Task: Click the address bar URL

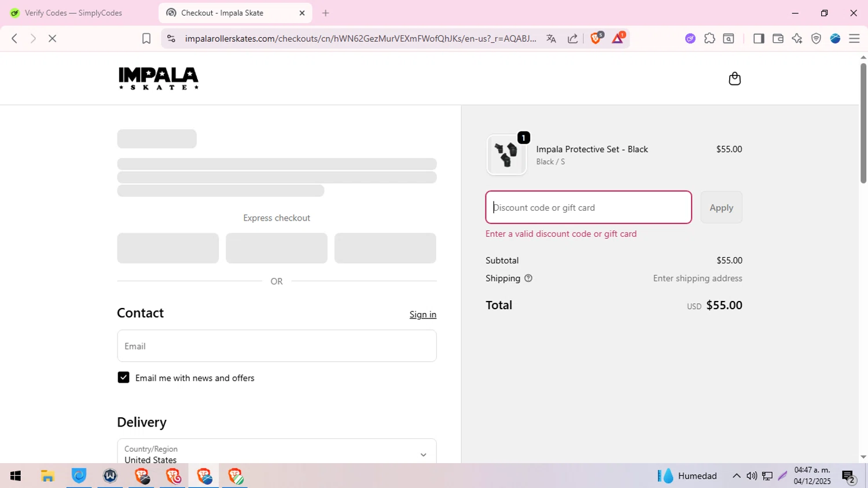Action: tap(360, 38)
